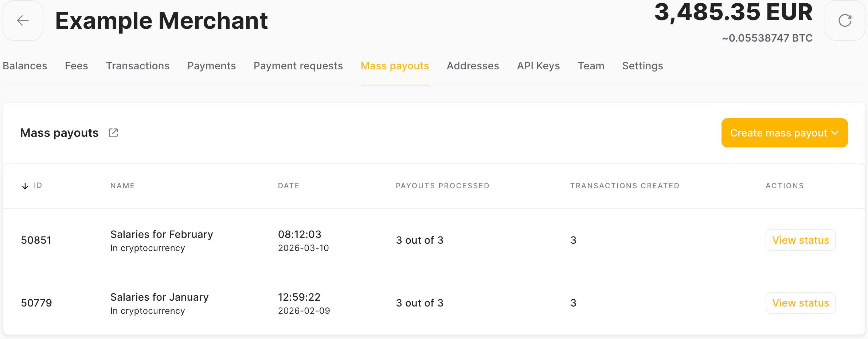
Task: Click the DATE column header
Action: 289,186
